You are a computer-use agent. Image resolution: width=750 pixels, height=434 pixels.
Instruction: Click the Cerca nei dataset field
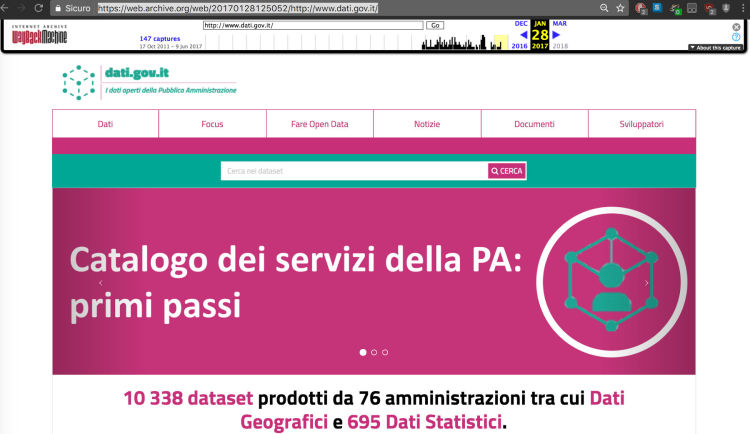click(x=354, y=171)
